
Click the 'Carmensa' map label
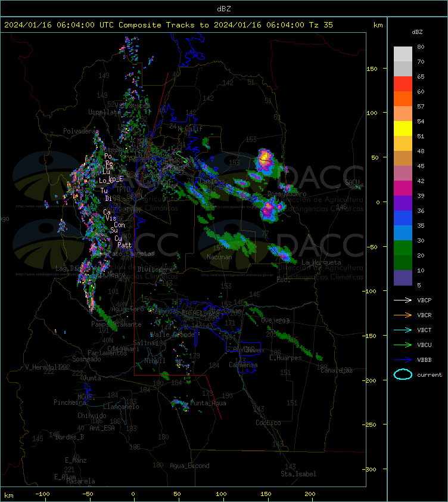[243, 365]
